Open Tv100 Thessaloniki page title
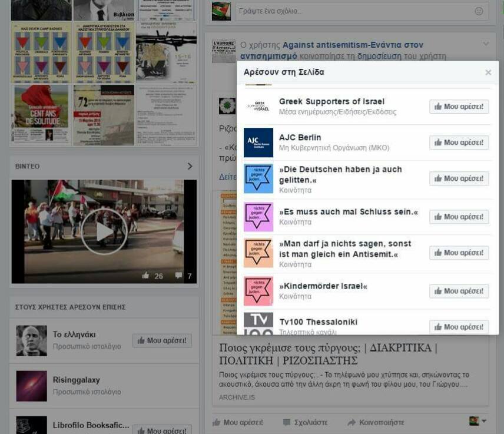Viewport: 504px width, 434px height. 318,322
